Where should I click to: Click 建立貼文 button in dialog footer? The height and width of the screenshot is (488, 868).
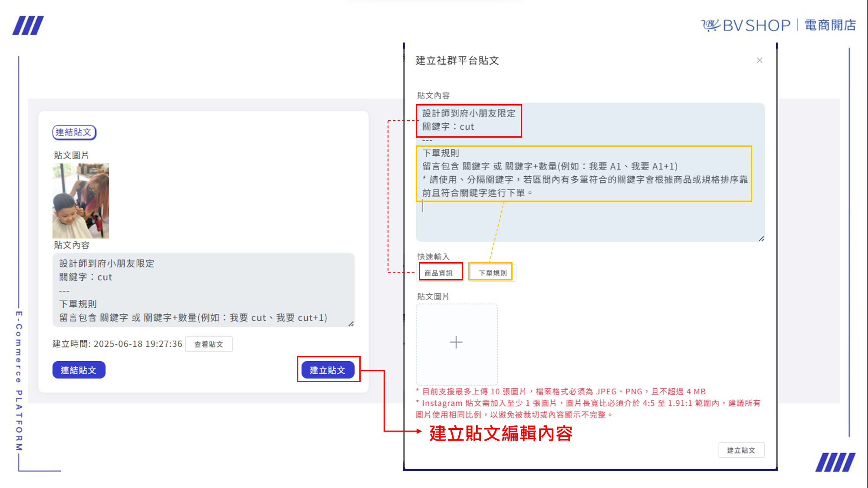click(x=741, y=450)
